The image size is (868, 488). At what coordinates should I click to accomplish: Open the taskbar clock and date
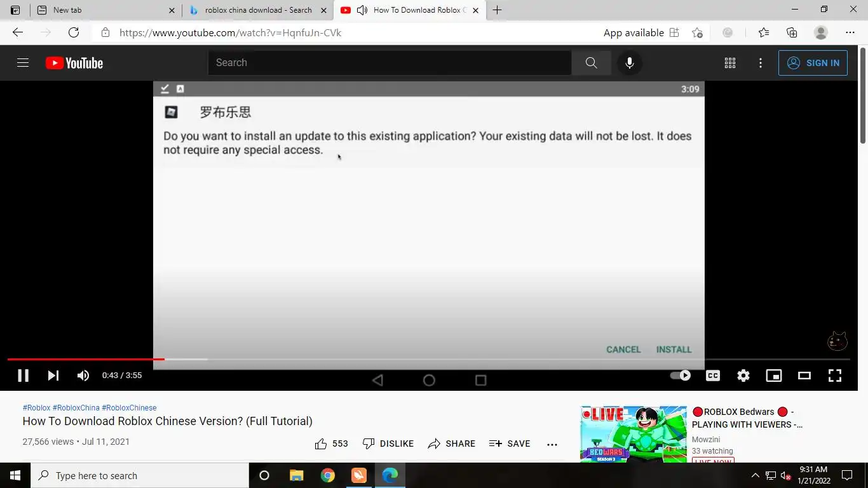(x=813, y=475)
